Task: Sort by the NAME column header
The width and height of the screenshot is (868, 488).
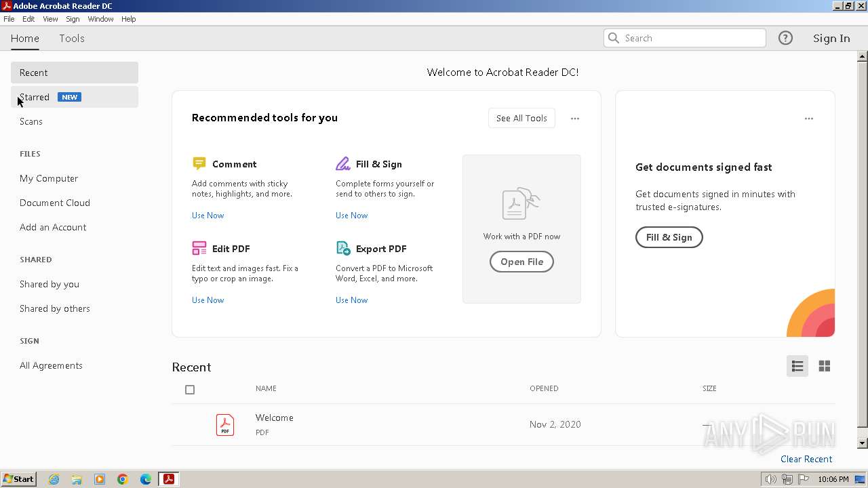Action: pos(266,388)
